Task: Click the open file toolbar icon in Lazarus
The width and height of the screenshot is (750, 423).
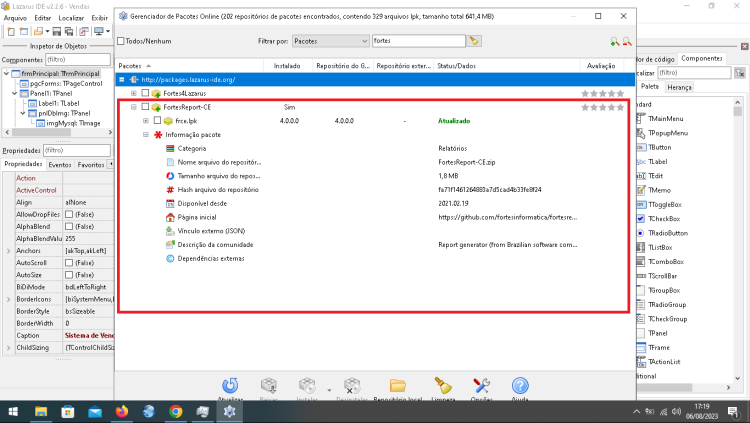Action: pos(38,32)
